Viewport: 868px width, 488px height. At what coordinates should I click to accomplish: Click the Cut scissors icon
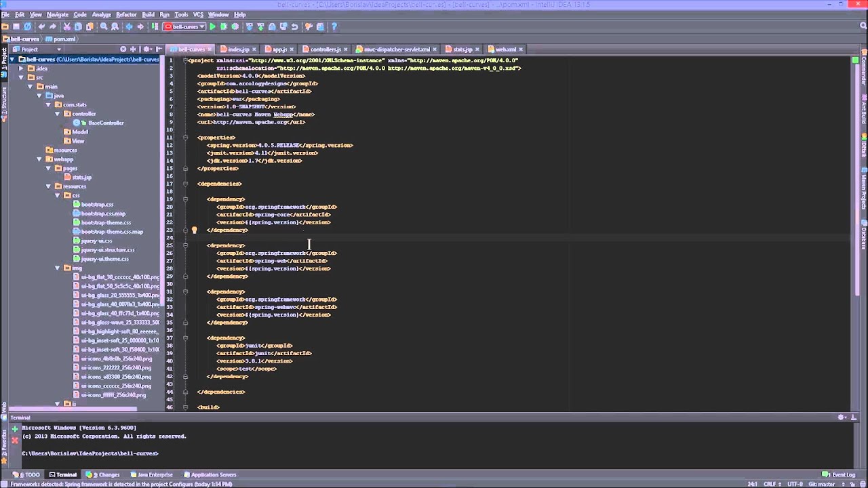click(x=66, y=26)
